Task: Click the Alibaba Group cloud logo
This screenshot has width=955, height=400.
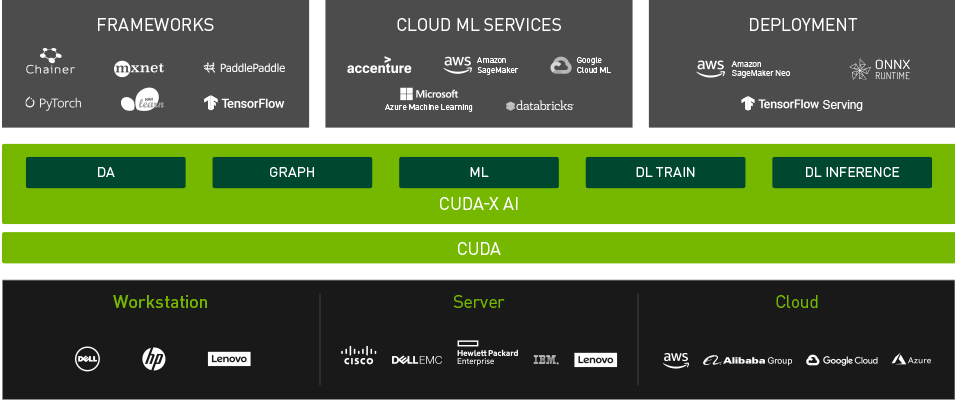Action: 747,360
